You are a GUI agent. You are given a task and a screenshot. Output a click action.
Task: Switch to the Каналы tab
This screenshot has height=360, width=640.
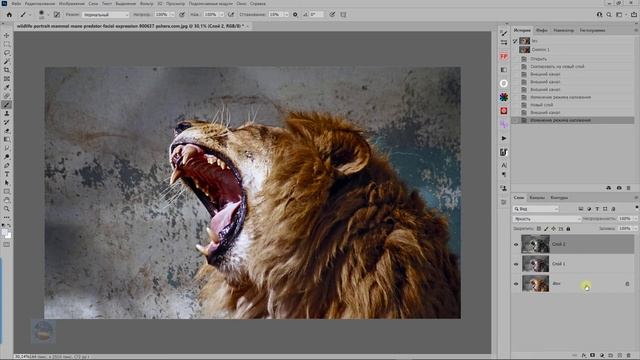537,198
